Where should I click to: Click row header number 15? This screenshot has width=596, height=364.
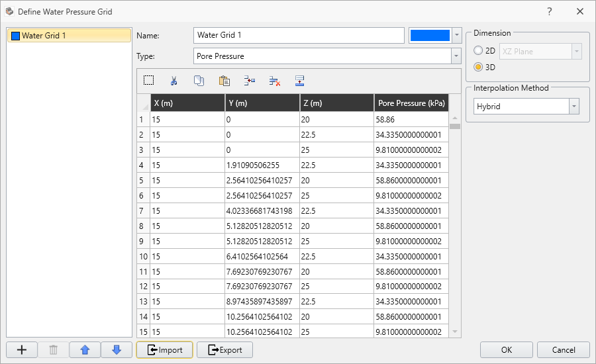[144, 332]
